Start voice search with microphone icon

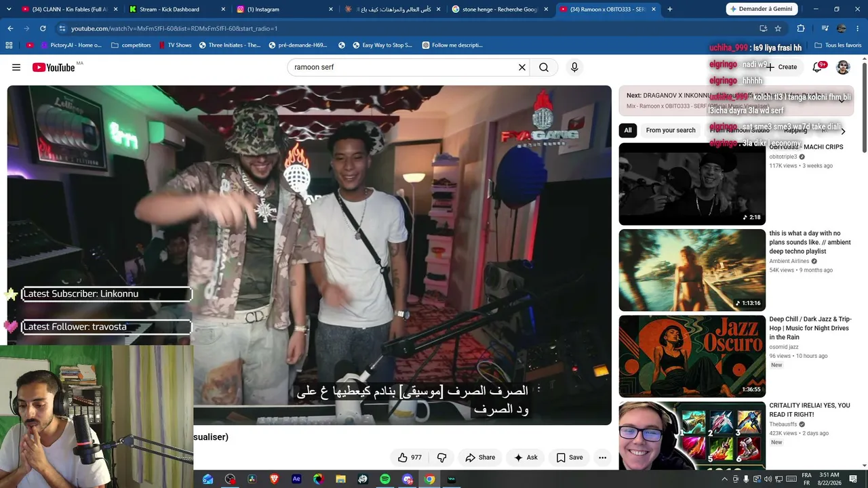(574, 67)
